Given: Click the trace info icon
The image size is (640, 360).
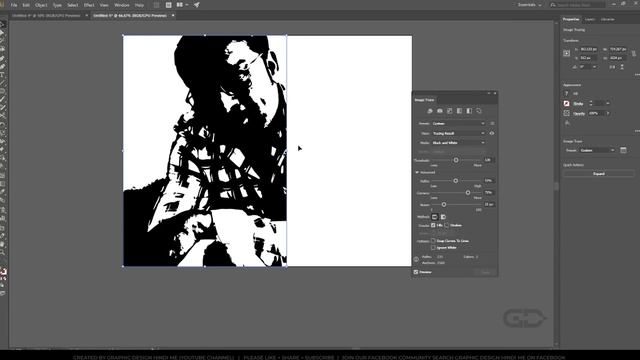Looking at the screenshot, I should 416,259.
